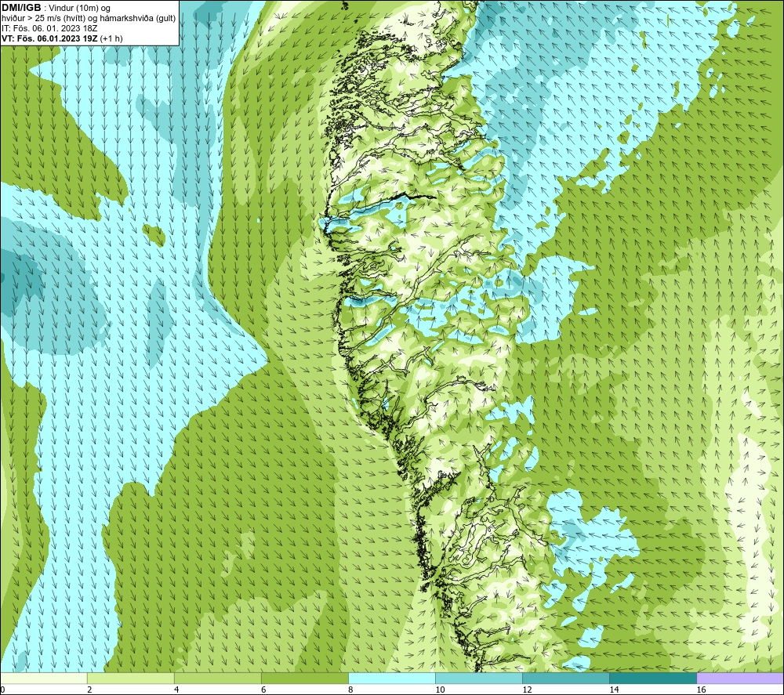Click the dark green 6–8 m/s legend swatch
Screen dimensions: 784x695
[x=304, y=678]
